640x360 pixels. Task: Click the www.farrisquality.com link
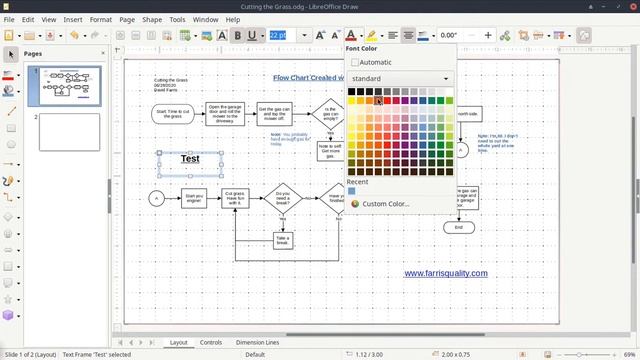[x=446, y=273]
